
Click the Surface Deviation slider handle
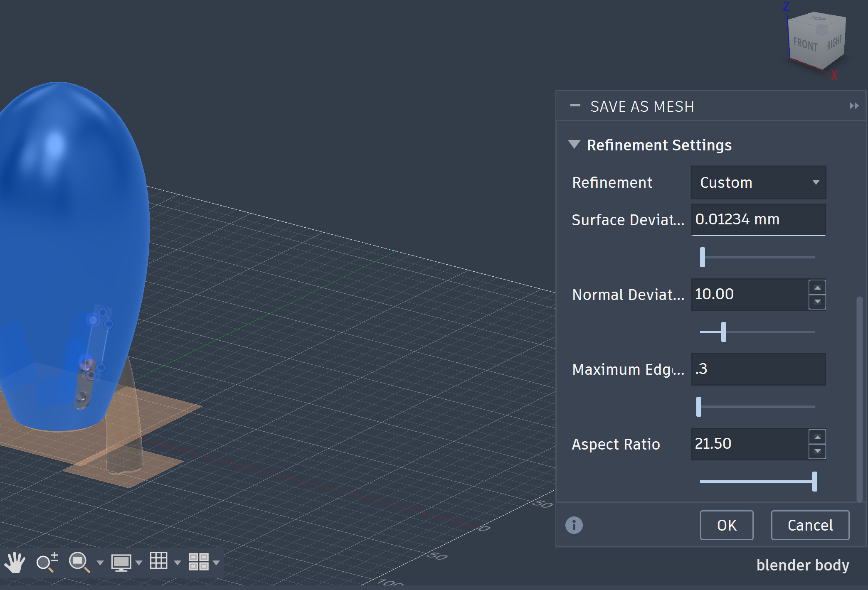(703, 257)
